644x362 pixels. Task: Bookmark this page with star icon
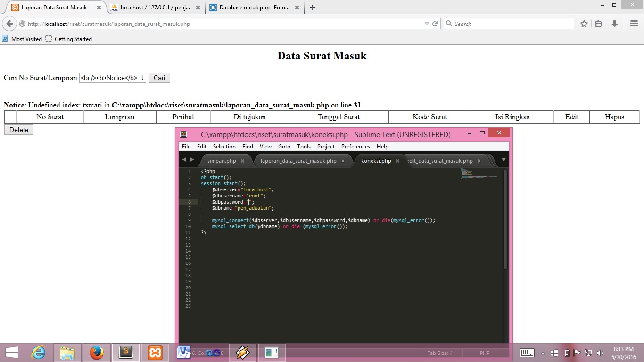584,24
